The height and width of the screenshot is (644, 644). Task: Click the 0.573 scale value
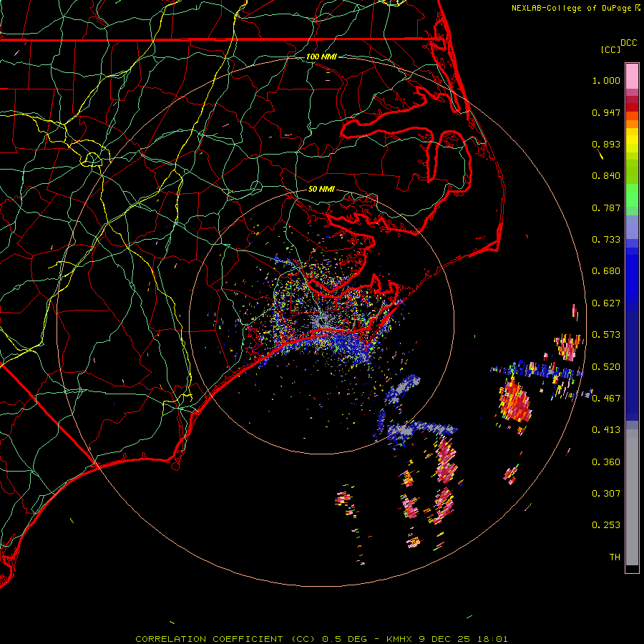coord(606,335)
